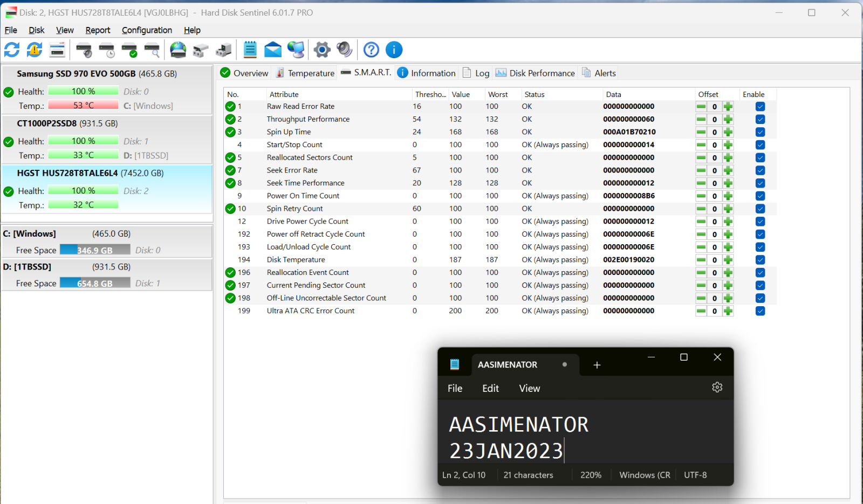
Task: Click the envelope email toolbar icon
Action: click(273, 50)
